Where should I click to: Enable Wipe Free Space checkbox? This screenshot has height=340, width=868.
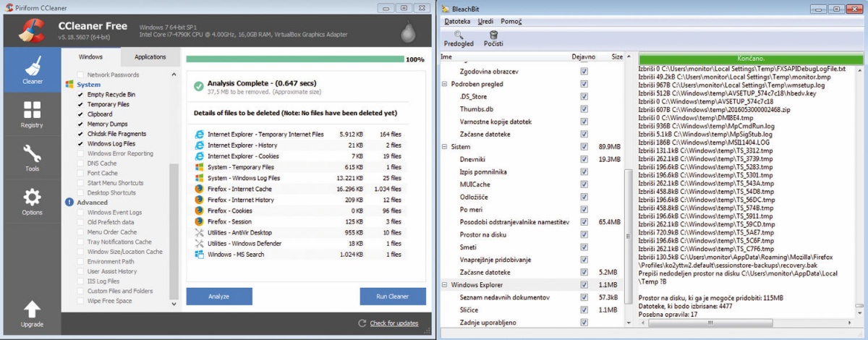pyautogui.click(x=81, y=300)
